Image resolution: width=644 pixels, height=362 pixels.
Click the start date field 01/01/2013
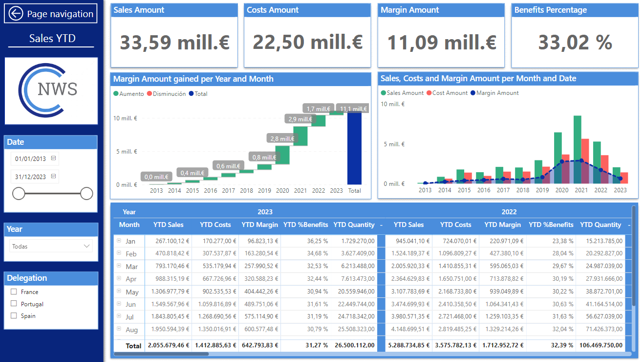(x=30, y=158)
